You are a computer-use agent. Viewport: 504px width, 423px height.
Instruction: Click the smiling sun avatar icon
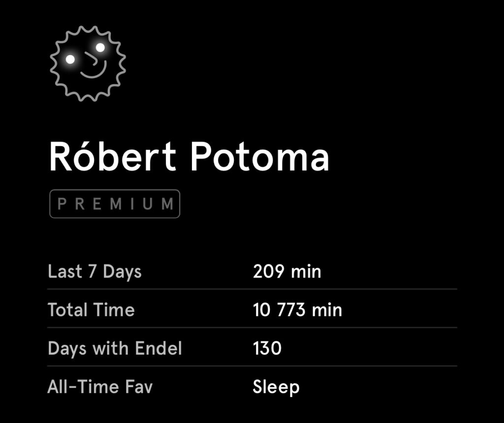pyautogui.click(x=88, y=63)
